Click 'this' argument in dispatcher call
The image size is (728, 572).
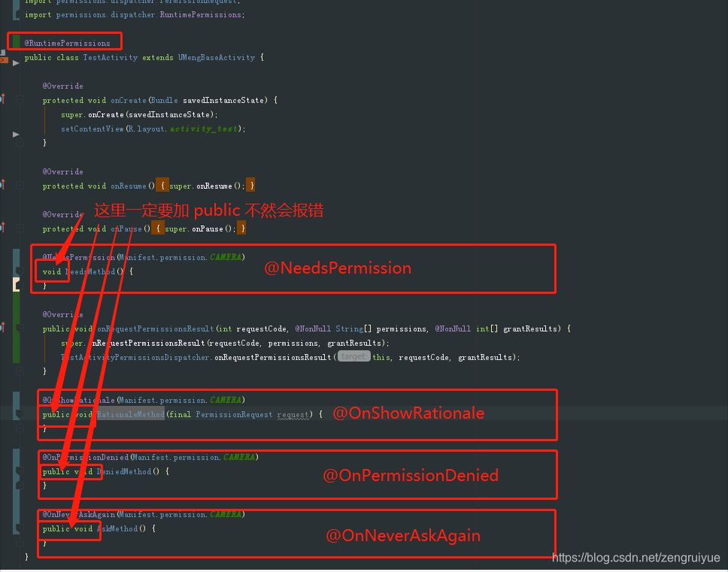point(381,357)
